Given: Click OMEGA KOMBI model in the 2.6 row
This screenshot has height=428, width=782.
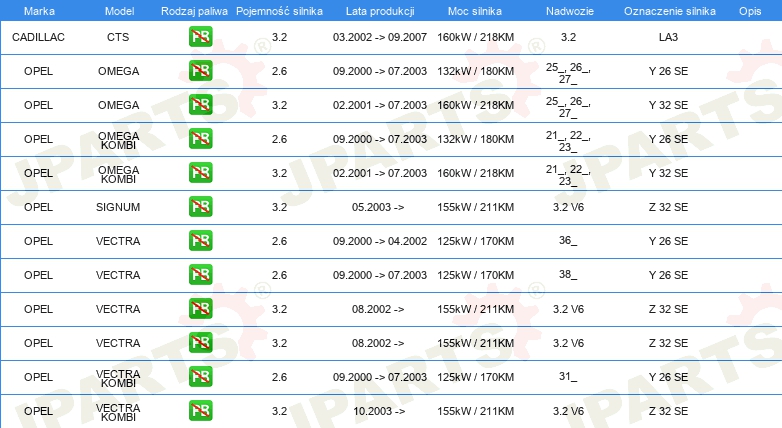Looking at the screenshot, I should click(x=118, y=141).
